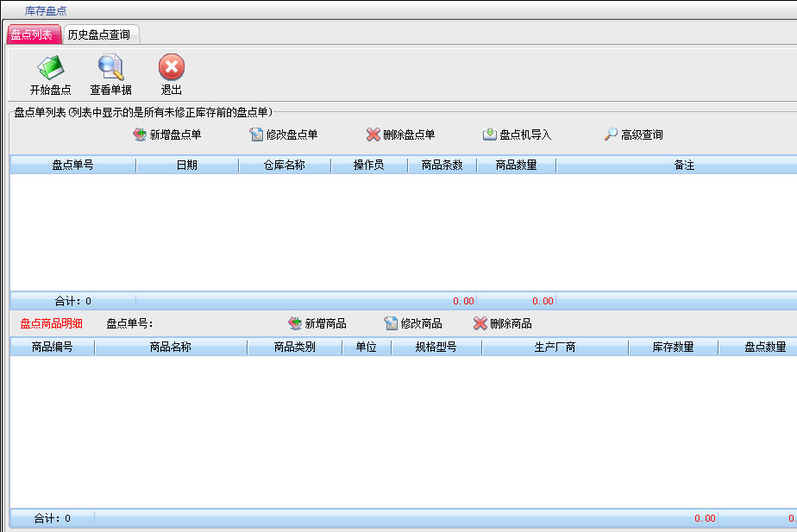Open 高级查询 advanced search

pyautogui.click(x=633, y=135)
